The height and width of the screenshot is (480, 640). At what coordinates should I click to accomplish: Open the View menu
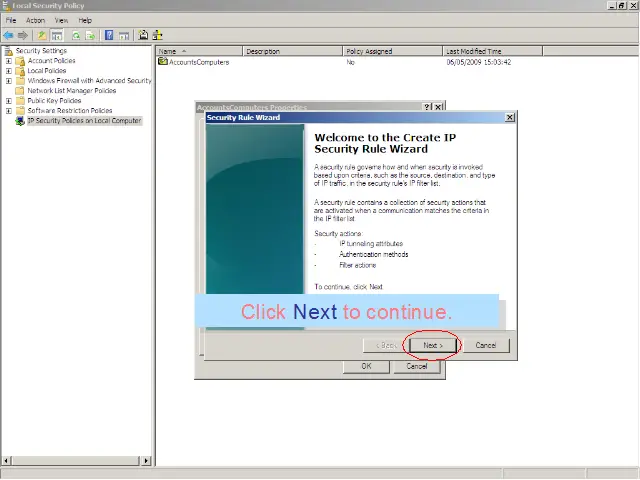(61, 20)
